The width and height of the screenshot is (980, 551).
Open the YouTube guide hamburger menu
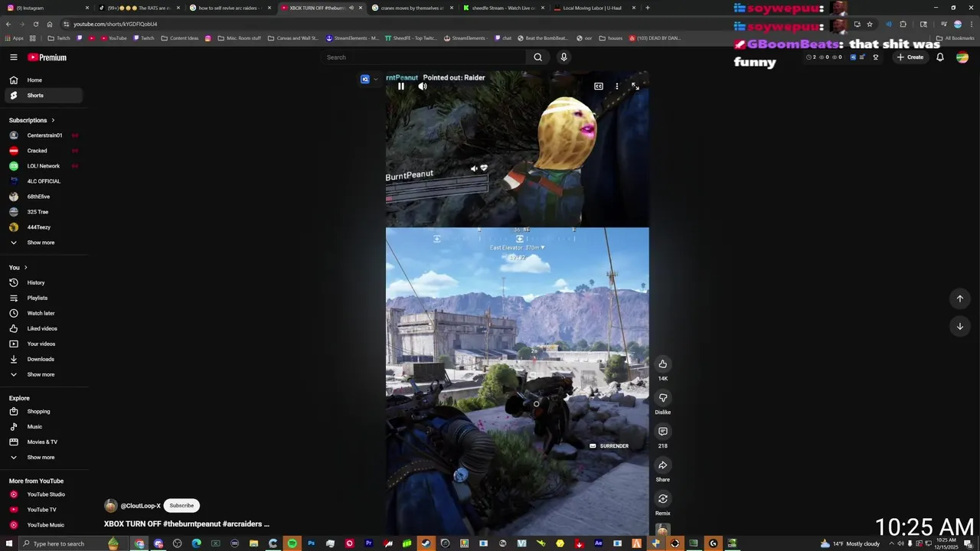[14, 57]
